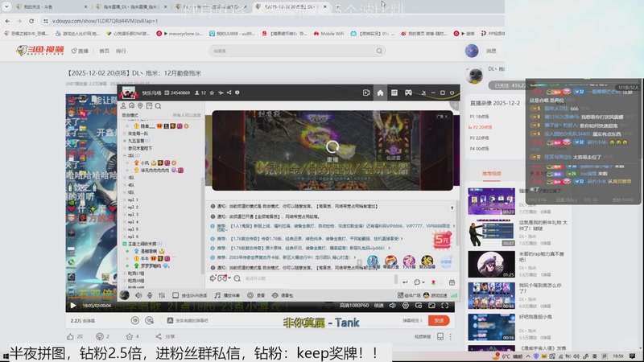
Task: Like the Douyu video
Action: [71, 336]
